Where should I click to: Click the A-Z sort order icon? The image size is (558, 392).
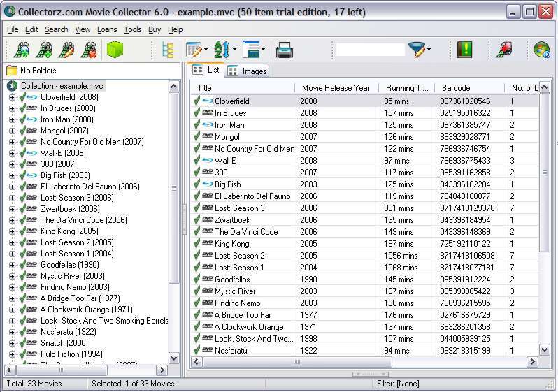pyautogui.click(x=222, y=50)
